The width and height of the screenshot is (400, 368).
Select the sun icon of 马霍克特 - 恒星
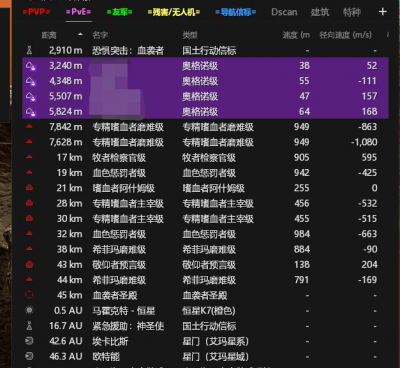click(29, 310)
